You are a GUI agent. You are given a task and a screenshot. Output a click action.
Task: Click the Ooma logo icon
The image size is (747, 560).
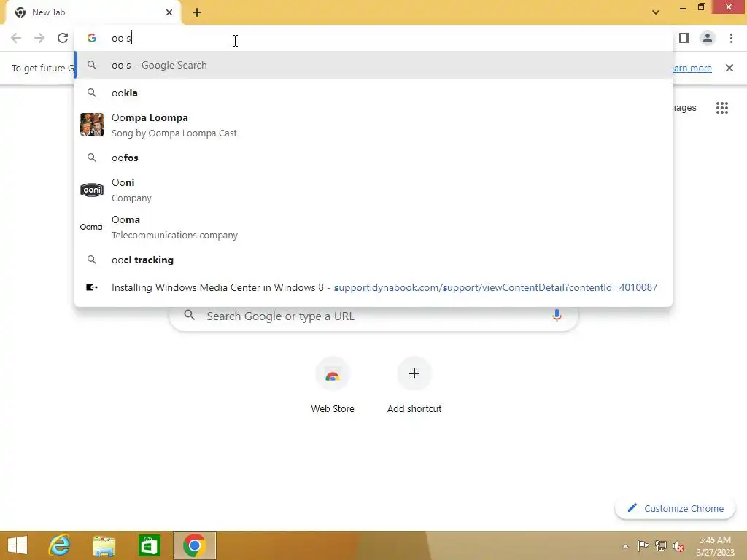click(x=91, y=227)
